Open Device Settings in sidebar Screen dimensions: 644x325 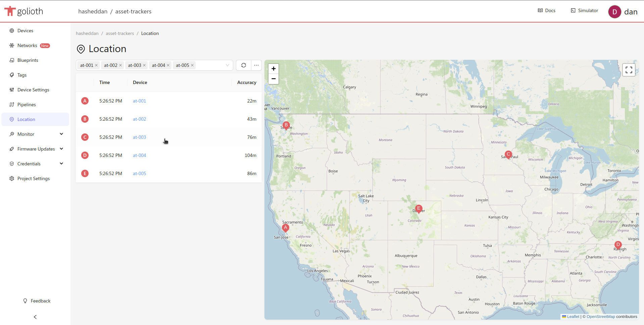(x=35, y=90)
